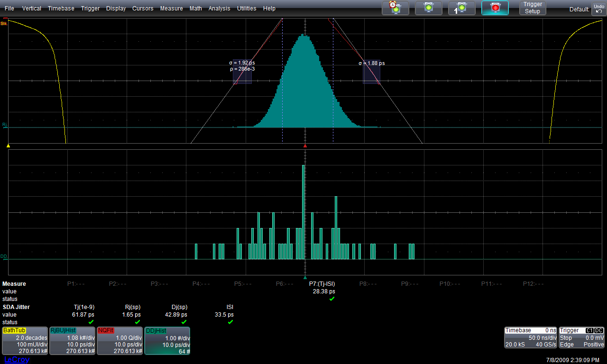
Task: Select the P7 Tj-ISI measurement
Action: 322,284
